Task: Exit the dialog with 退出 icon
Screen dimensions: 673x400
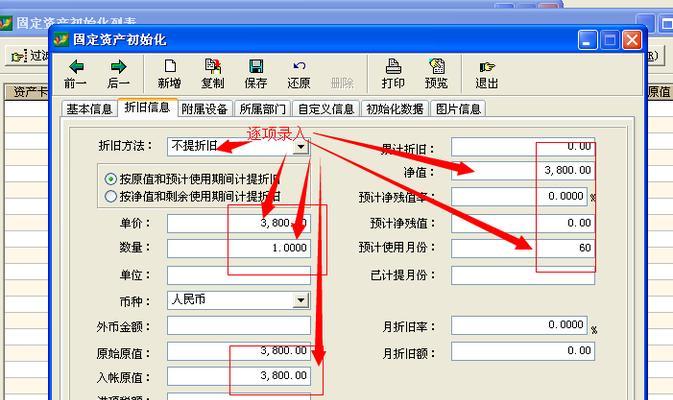Action: point(487,74)
